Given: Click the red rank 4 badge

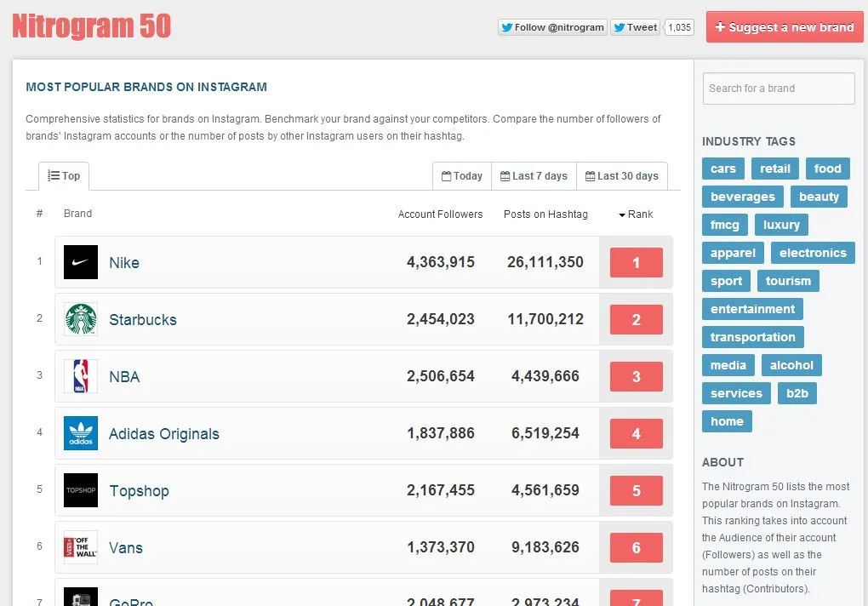Looking at the screenshot, I should (636, 433).
